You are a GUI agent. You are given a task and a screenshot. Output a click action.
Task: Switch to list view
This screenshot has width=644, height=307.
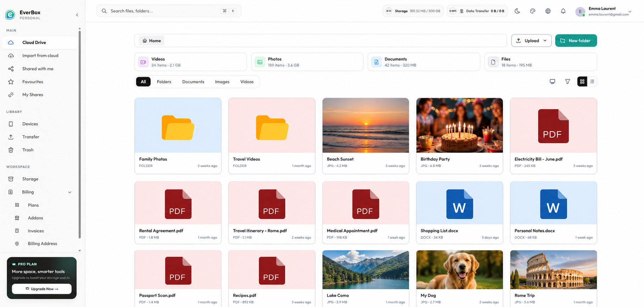click(x=592, y=82)
